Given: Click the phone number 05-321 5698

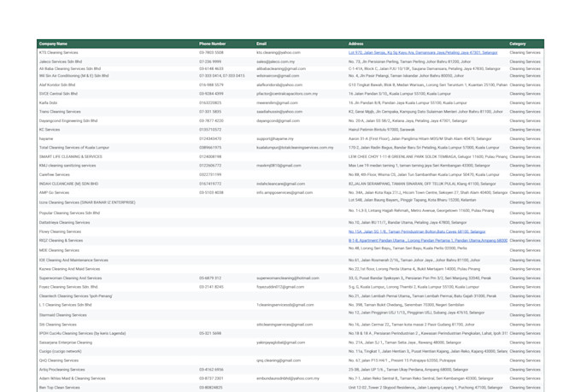Looking at the screenshot, I should pyautogui.click(x=210, y=333).
